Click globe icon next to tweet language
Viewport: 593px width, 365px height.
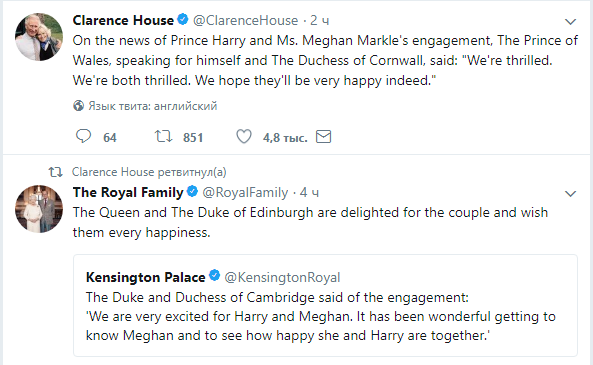(78, 106)
